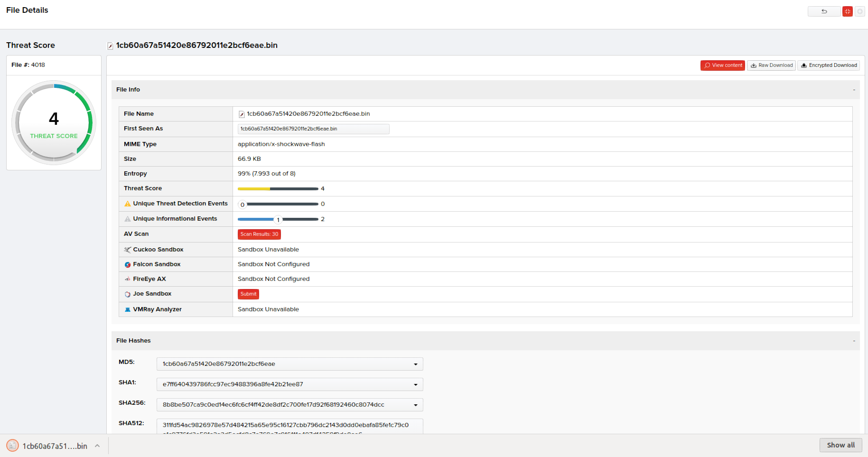Open the MD5 hash dropdown
Viewport: 868px width, 457px height.
click(415, 364)
